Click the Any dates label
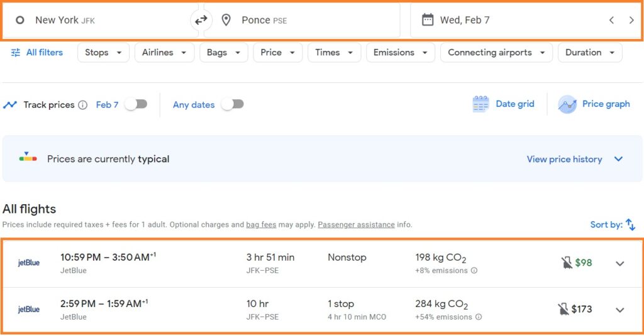The image size is (644, 336). tap(194, 105)
